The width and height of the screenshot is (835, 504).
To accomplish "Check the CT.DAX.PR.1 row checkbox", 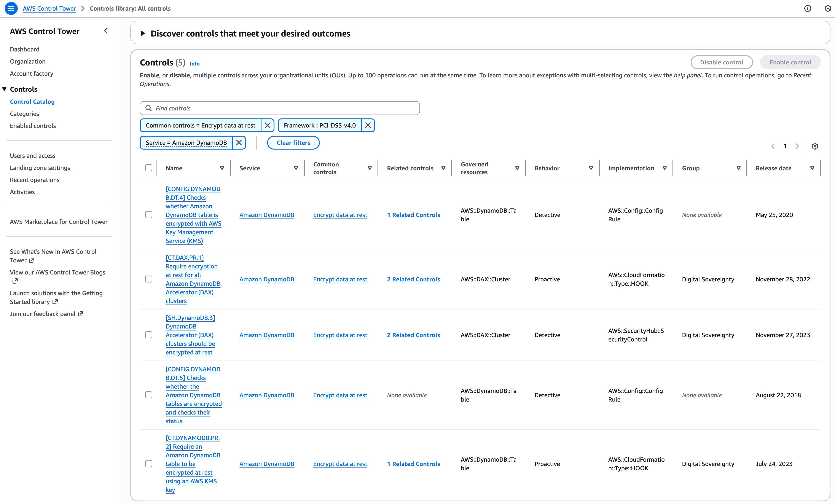I will point(148,279).
